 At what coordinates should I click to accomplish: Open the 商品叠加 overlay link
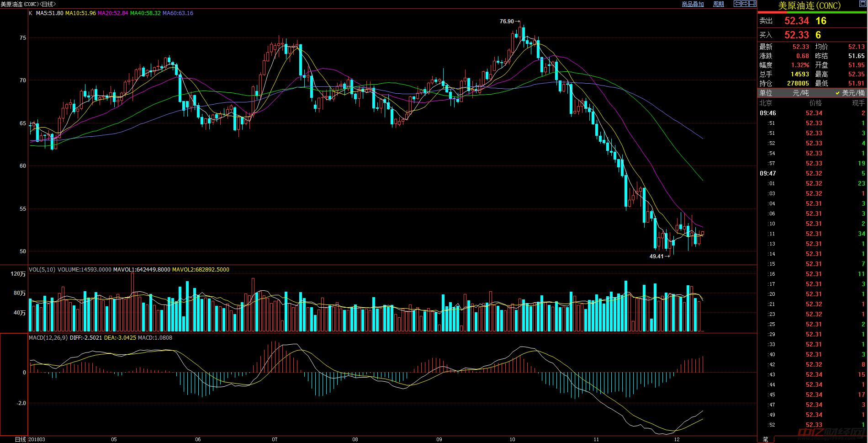(693, 4)
